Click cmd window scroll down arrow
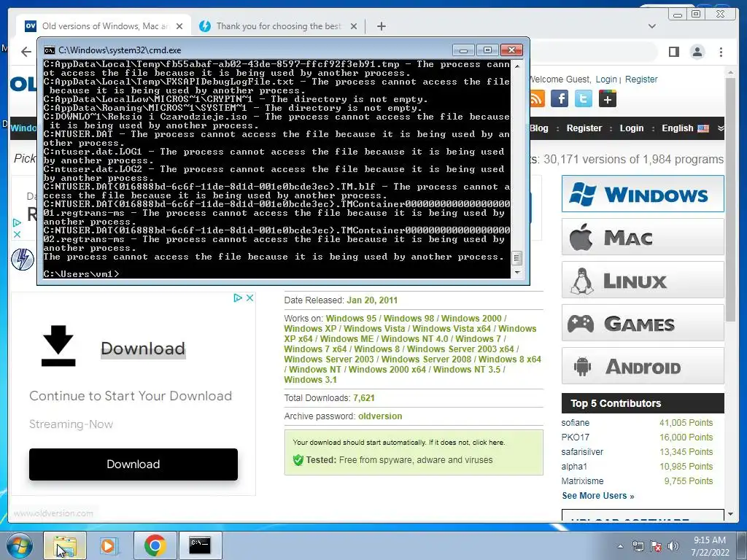 (516, 273)
